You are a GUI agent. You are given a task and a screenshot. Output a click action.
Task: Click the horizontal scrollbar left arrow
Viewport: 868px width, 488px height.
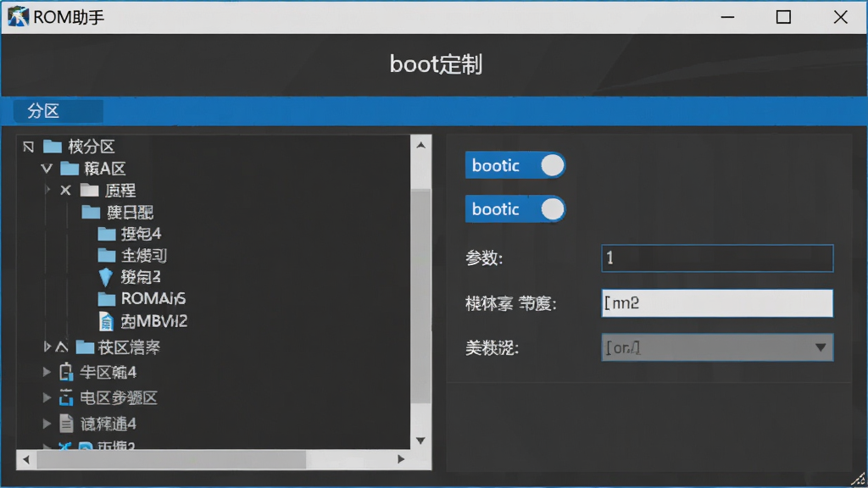point(26,459)
